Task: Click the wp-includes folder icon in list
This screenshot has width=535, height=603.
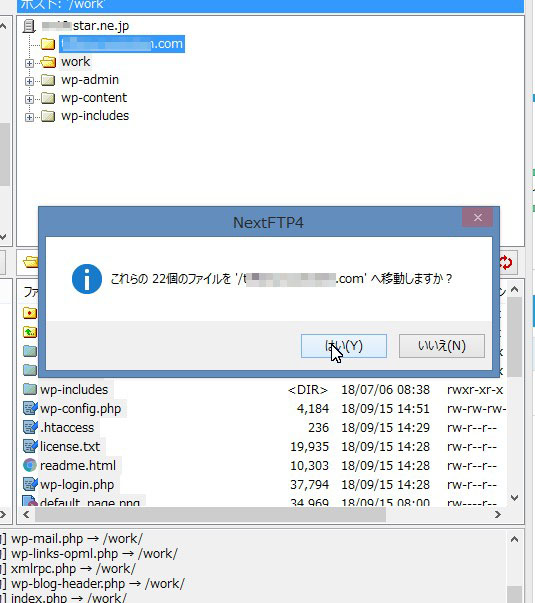Action: tap(30, 389)
